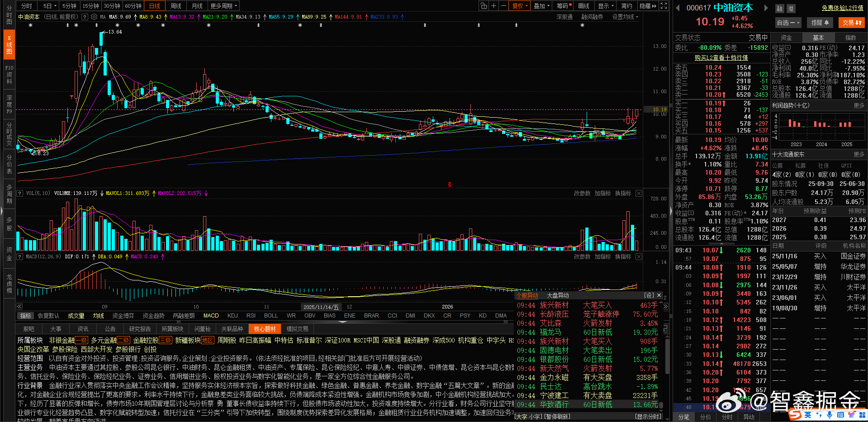
Task: Click help icon beside MACD(12,26,9) indicator
Action: [x=20, y=256]
